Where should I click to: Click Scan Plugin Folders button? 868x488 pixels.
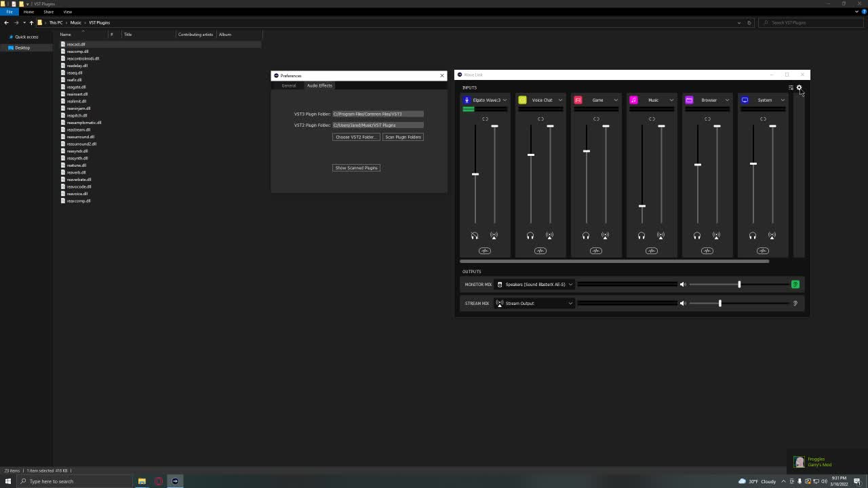403,137
